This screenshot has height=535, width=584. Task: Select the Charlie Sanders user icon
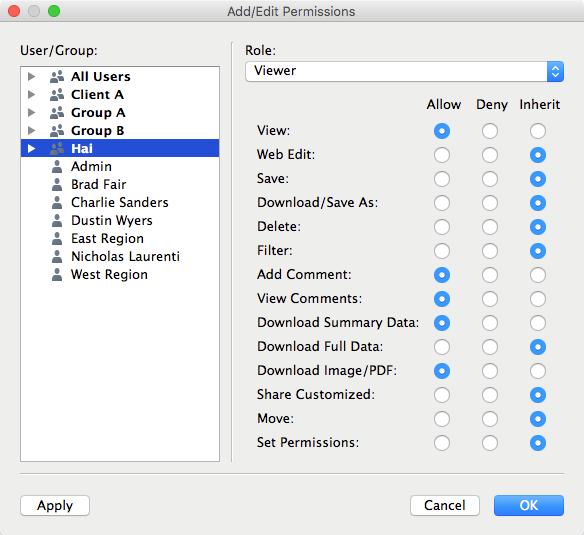[57, 202]
